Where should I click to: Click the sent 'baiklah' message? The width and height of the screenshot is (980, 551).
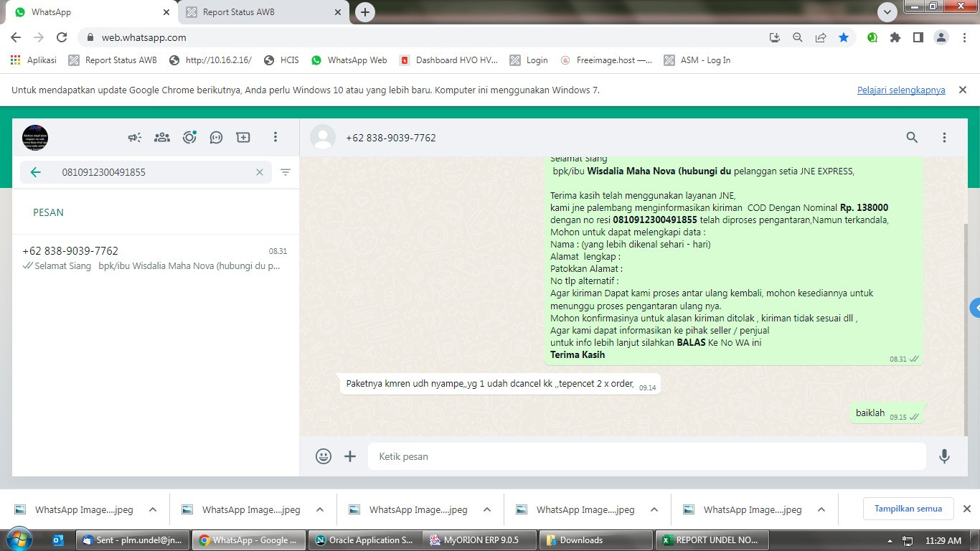(x=887, y=413)
